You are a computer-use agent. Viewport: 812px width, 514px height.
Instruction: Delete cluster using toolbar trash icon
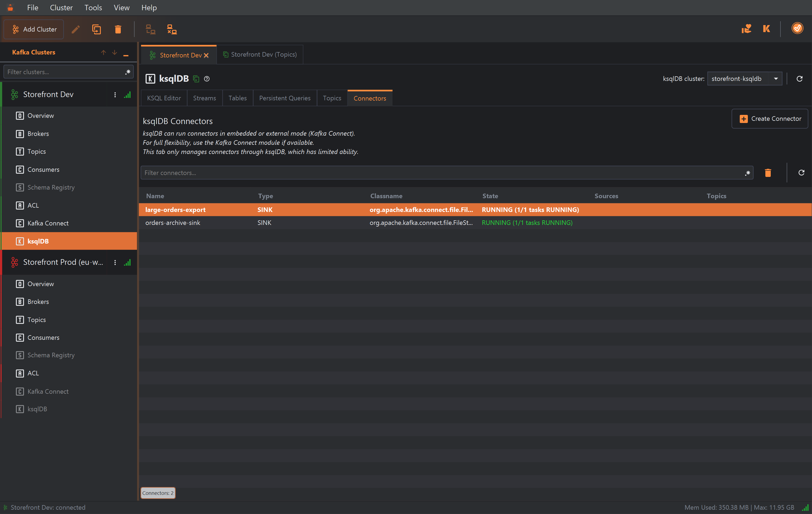click(118, 29)
